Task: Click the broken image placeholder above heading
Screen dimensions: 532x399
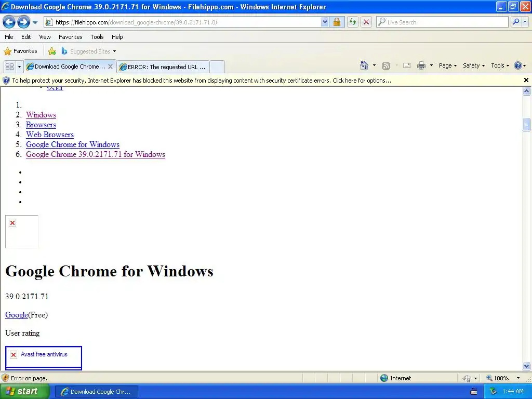Action: click(22, 232)
